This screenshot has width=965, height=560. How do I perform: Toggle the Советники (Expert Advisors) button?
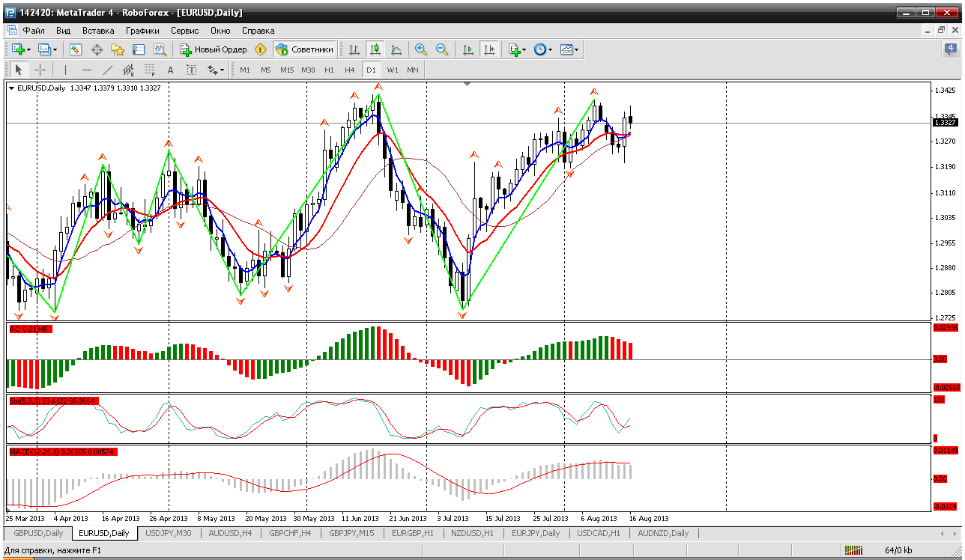tap(305, 49)
